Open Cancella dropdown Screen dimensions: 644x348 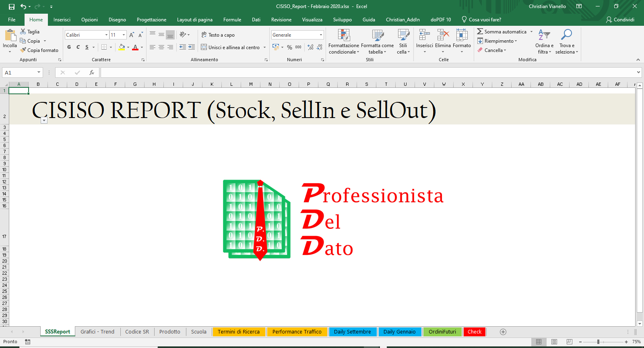tap(492, 50)
